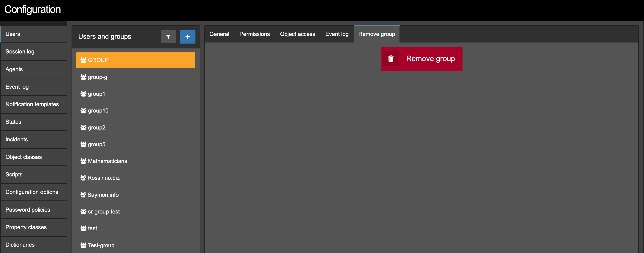
Task: Select group10 in the list
Action: pos(135,110)
